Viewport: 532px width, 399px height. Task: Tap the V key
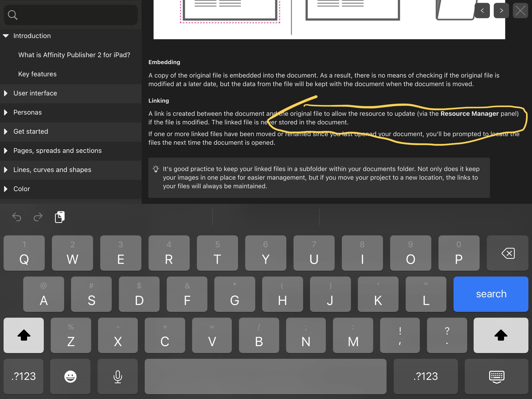tap(212, 335)
